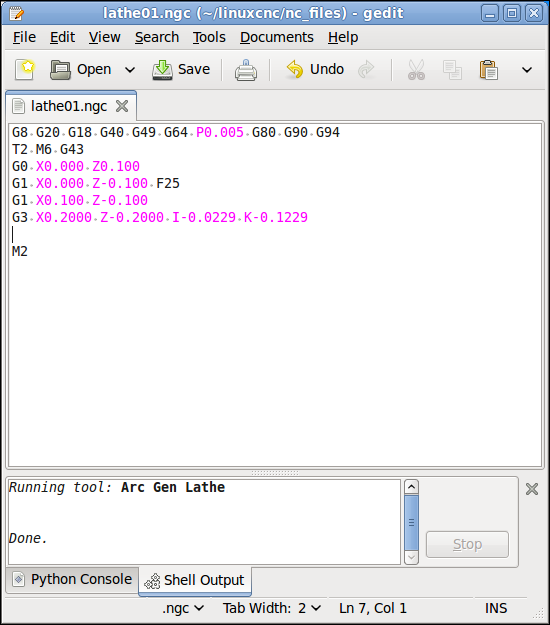Viewport: 550px width, 625px height.
Task: Click the G3 arc line in editor
Action: (x=160, y=218)
